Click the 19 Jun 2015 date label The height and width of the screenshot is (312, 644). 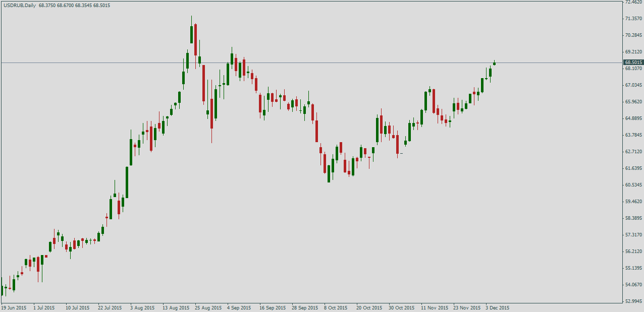pos(14,307)
